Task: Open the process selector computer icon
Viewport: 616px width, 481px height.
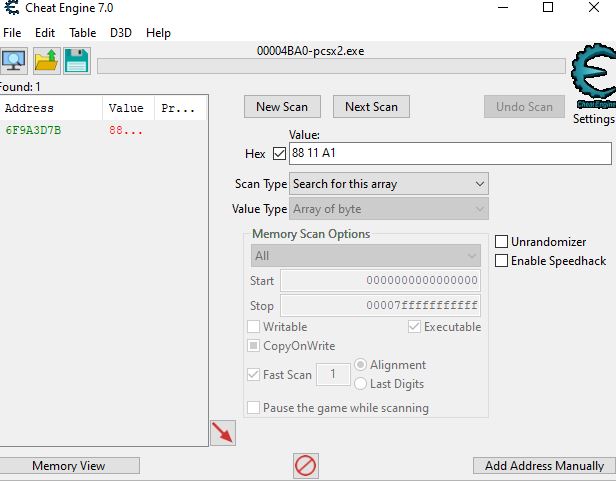Action: tap(14, 61)
